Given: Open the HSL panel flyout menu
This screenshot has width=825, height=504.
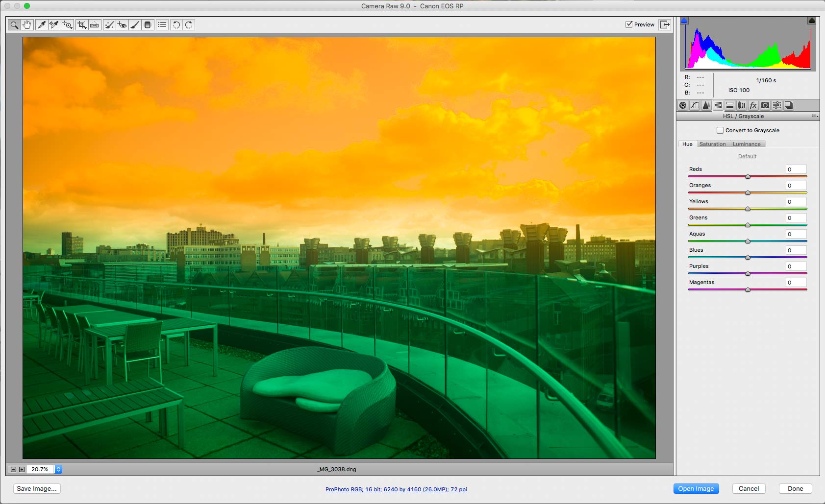Looking at the screenshot, I should pyautogui.click(x=815, y=116).
